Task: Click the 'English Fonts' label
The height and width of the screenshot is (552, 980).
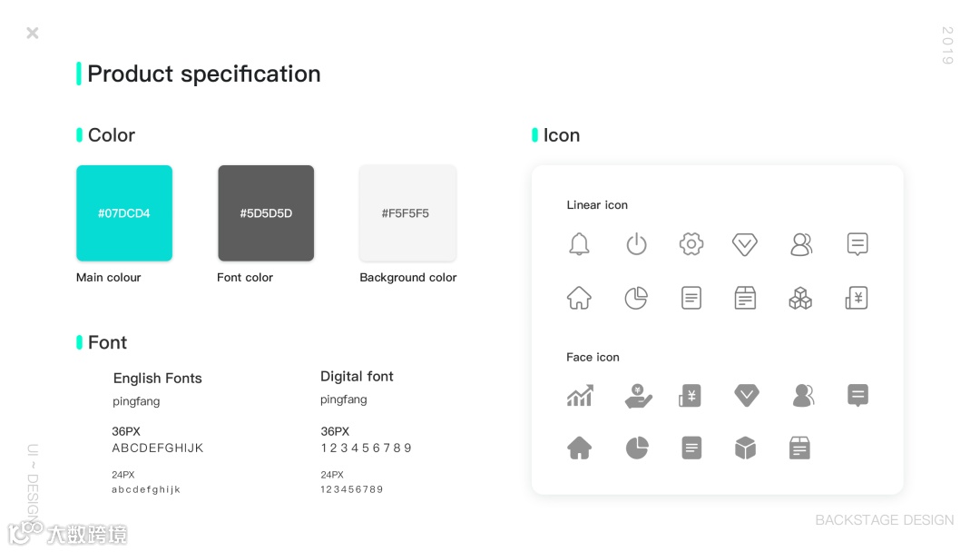Action: coord(158,379)
